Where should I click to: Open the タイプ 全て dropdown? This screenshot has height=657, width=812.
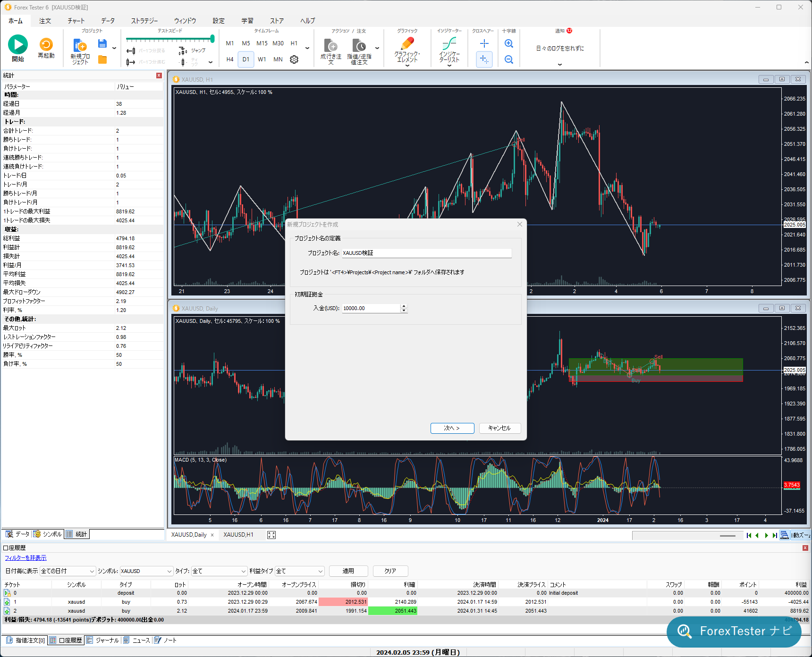(x=219, y=571)
